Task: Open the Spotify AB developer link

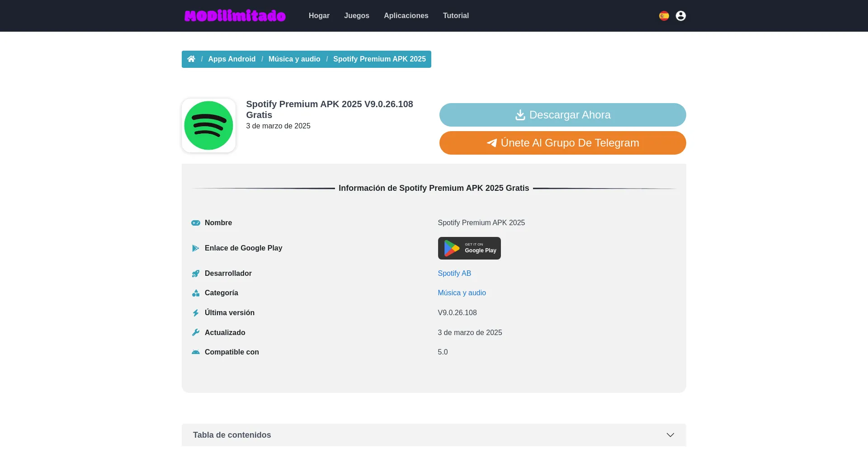Action: [x=454, y=274]
